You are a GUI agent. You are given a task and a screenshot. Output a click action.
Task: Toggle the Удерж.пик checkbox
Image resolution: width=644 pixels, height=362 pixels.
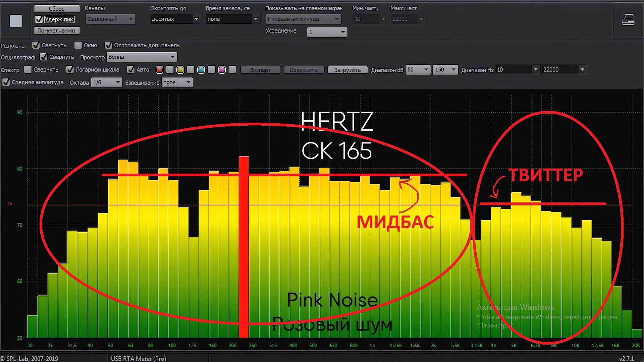39,19
